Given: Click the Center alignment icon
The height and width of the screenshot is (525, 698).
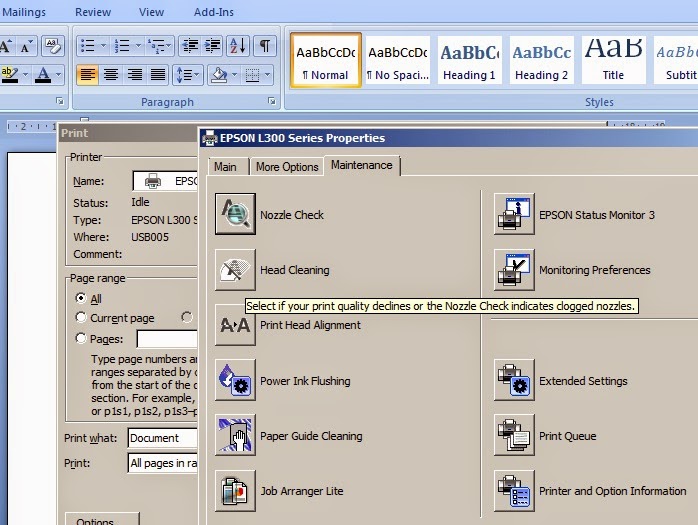Looking at the screenshot, I should pos(111,74).
